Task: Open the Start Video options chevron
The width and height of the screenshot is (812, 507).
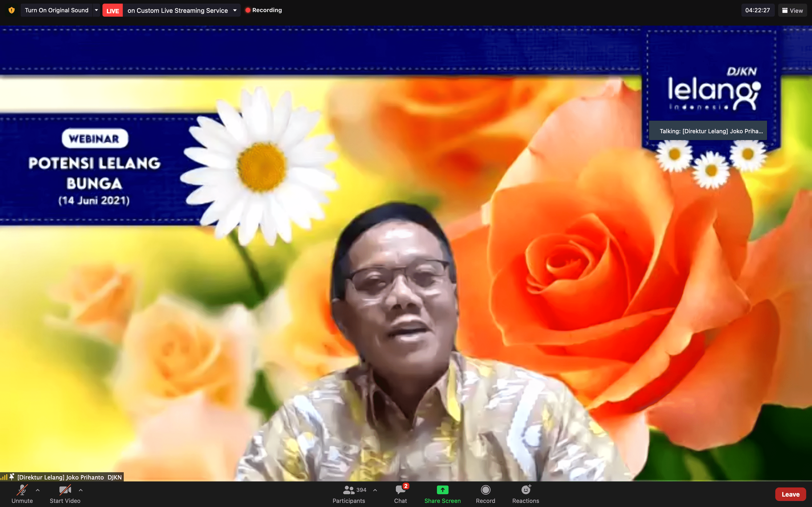Action: (x=80, y=490)
